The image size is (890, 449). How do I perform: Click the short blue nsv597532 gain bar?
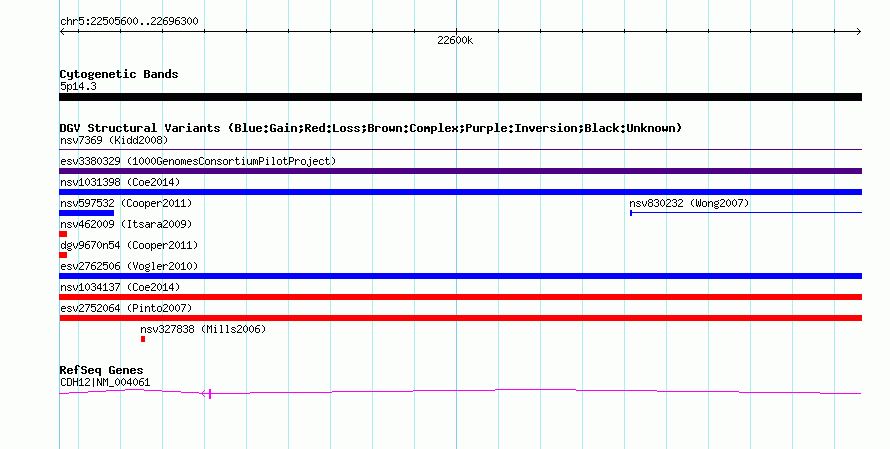point(86,213)
